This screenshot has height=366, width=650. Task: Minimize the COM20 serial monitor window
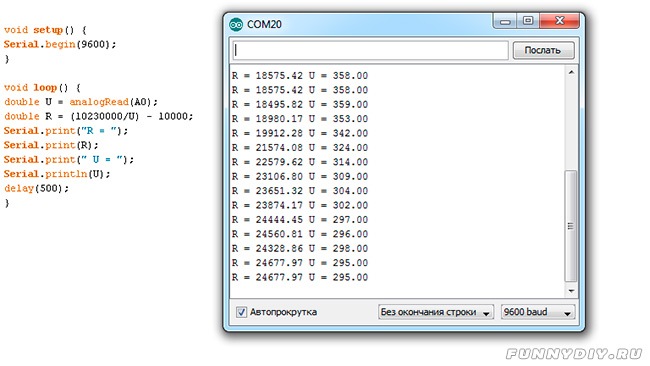click(505, 21)
